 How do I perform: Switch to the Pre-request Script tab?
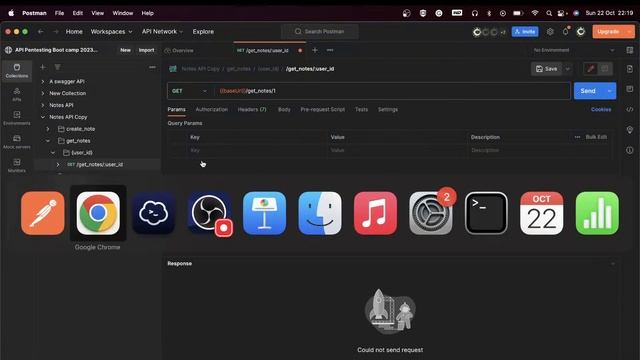322,109
